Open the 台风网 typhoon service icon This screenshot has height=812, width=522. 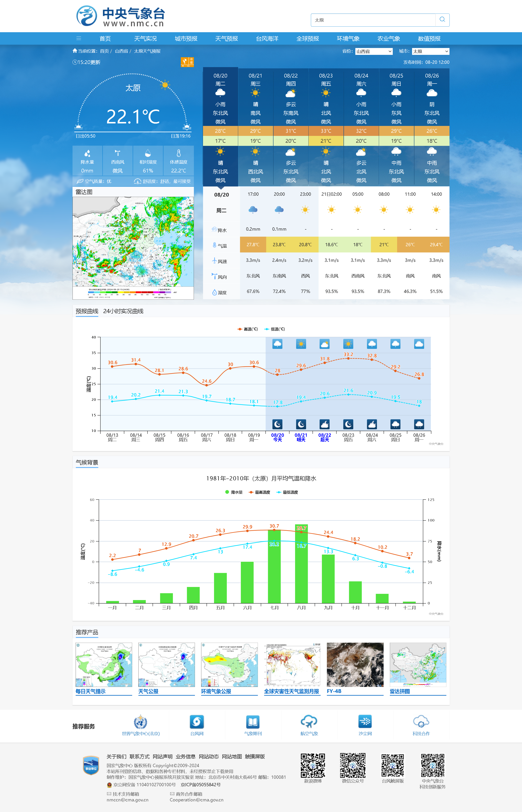(197, 722)
